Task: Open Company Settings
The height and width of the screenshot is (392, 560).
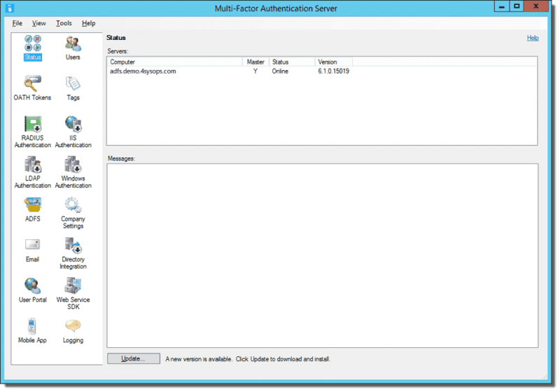Action: click(73, 213)
